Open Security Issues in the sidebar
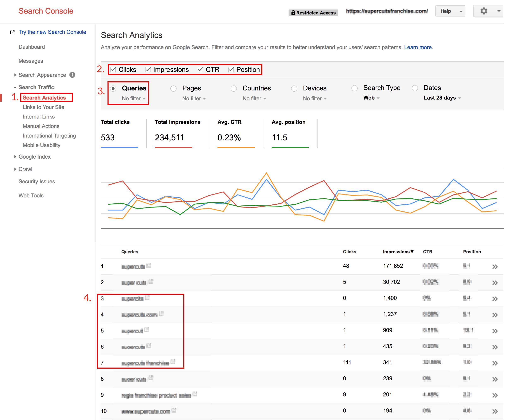Image resolution: width=523 pixels, height=420 pixels. [37, 182]
